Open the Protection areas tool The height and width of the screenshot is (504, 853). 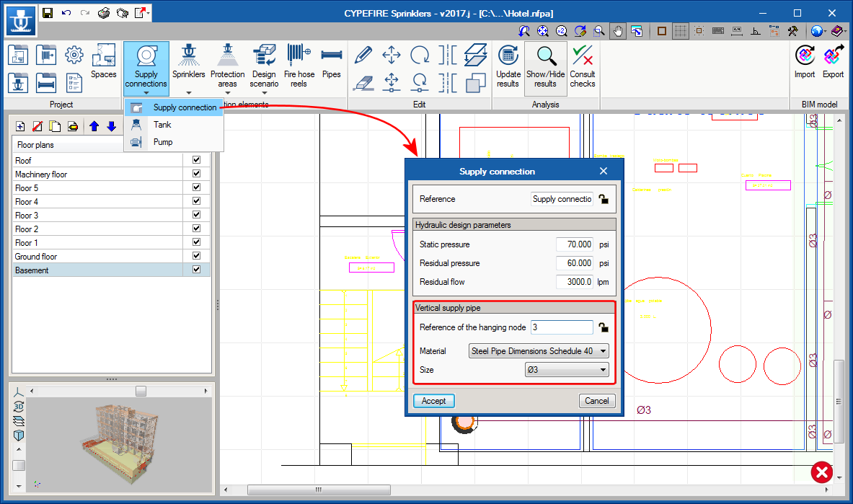pyautogui.click(x=227, y=56)
